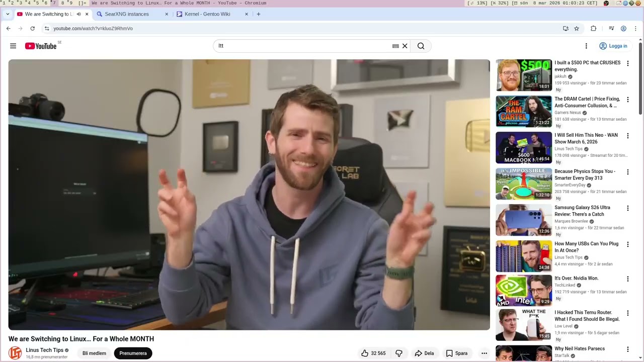Screen dimensions: 644x362
Task: Reload the page with the refresh icon
Action: (x=33, y=29)
